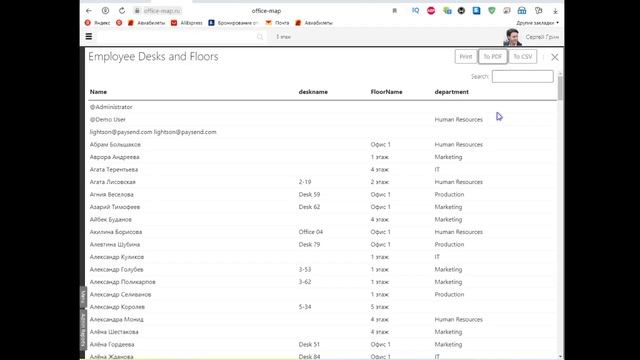This screenshot has width=640, height=360.
Task: Open the Сергей user name menu
Action: click(x=542, y=37)
